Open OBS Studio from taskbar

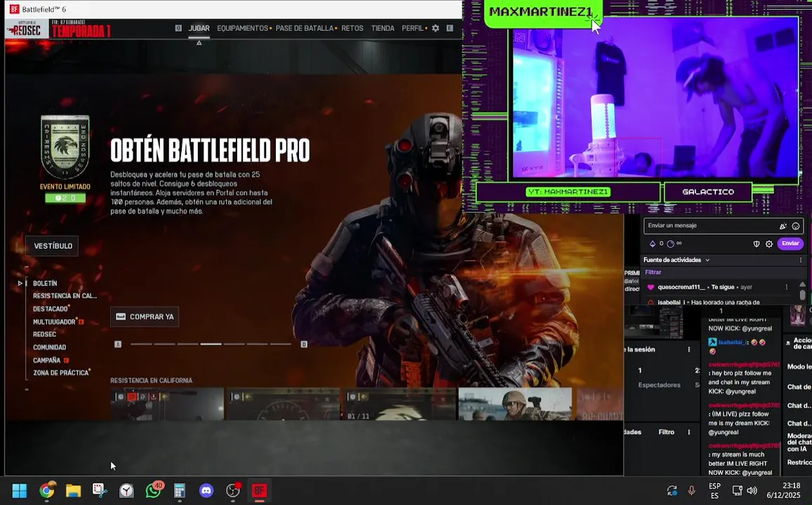pyautogui.click(x=234, y=490)
